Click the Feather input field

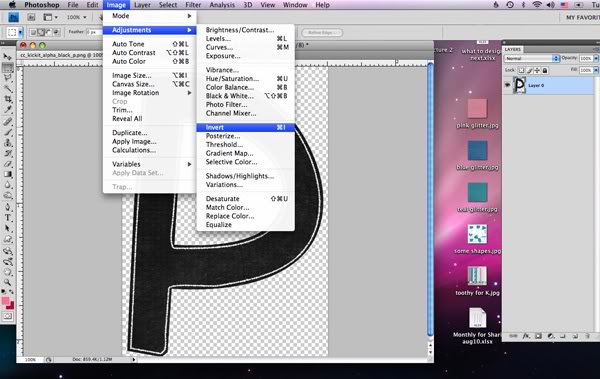tap(94, 32)
